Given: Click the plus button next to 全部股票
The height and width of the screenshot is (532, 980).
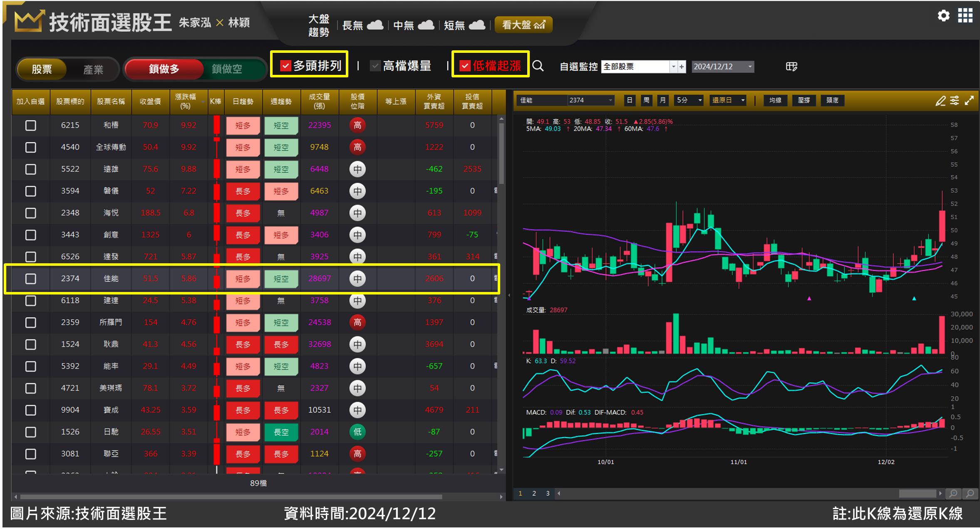Looking at the screenshot, I should [682, 67].
